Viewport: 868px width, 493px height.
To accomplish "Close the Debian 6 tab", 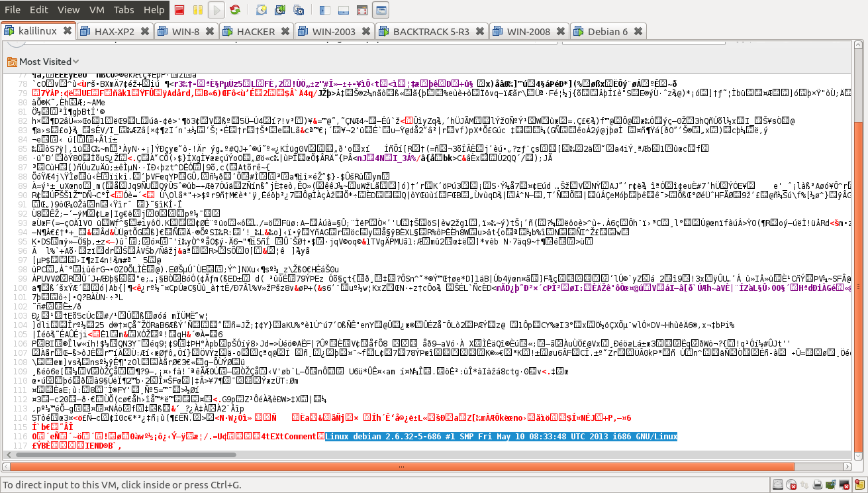I will pos(637,31).
